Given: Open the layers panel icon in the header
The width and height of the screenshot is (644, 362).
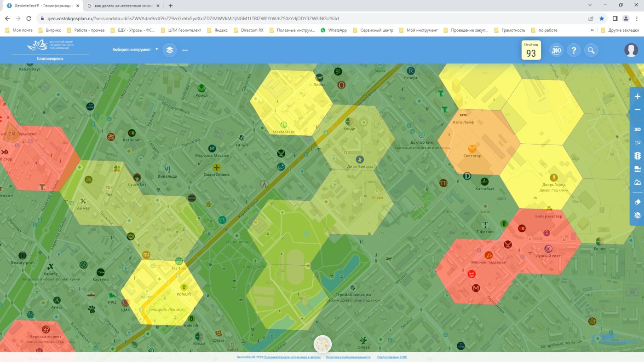Looking at the screenshot, I should click(170, 50).
